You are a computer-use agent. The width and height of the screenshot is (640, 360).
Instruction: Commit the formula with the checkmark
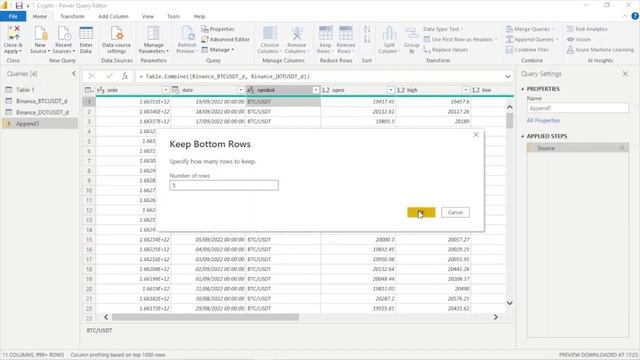point(109,76)
